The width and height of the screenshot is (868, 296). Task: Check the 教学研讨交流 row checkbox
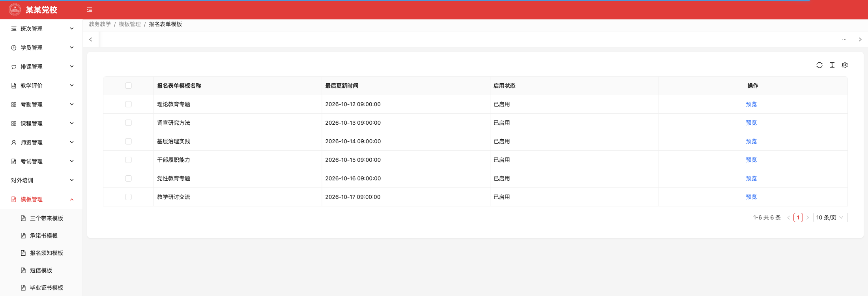pyautogui.click(x=128, y=197)
